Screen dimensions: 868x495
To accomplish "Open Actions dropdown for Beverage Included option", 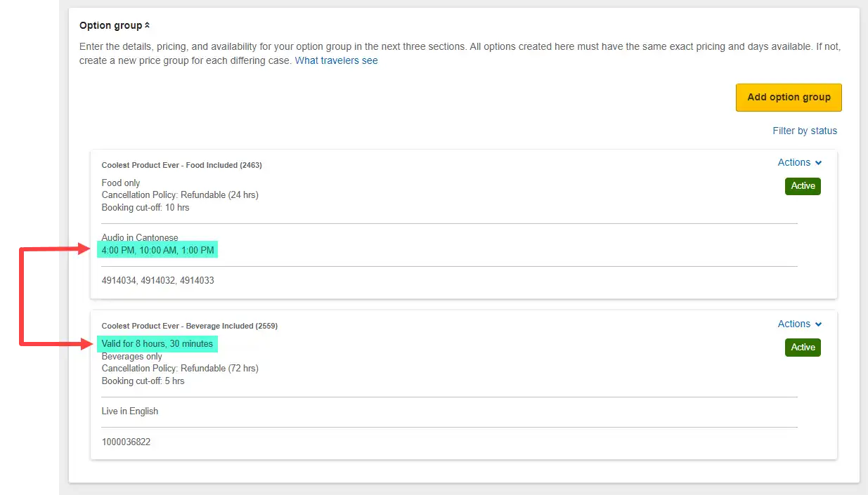I will click(x=799, y=324).
